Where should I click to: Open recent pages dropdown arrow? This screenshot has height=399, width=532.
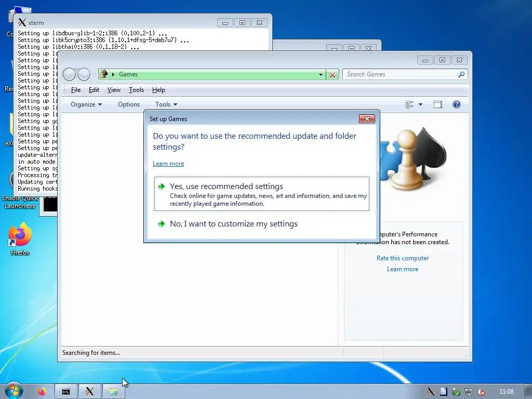[x=94, y=74]
